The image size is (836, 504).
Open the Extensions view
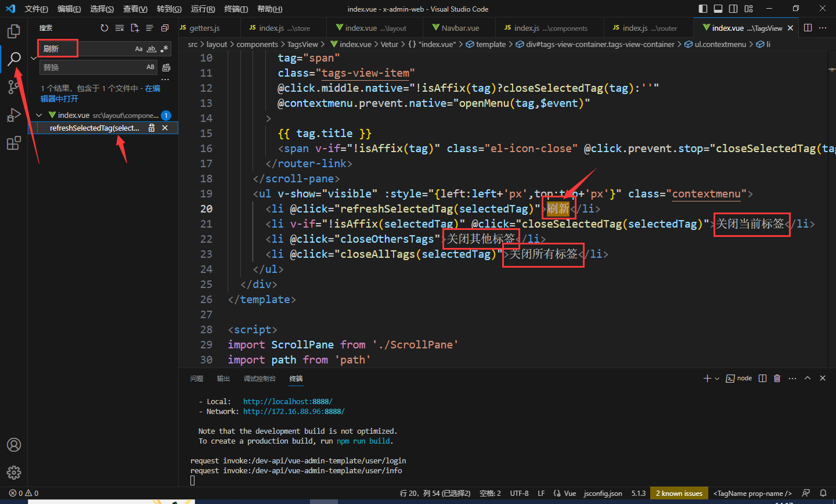tap(14, 143)
